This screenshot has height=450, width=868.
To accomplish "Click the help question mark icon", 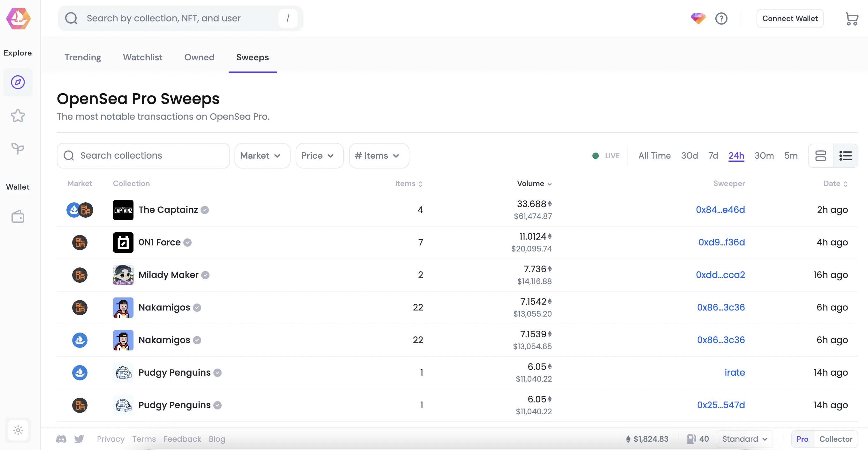I will click(721, 19).
